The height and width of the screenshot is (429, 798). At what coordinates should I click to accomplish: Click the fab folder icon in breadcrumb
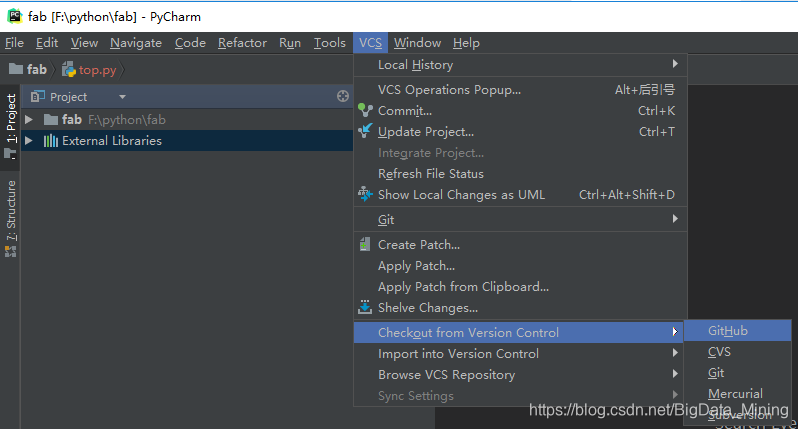point(16,69)
